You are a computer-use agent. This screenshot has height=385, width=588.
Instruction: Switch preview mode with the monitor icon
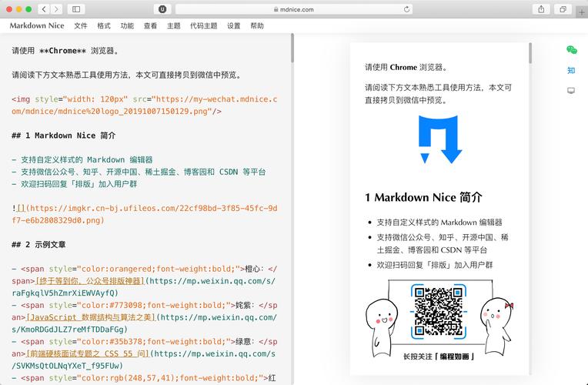[x=571, y=90]
